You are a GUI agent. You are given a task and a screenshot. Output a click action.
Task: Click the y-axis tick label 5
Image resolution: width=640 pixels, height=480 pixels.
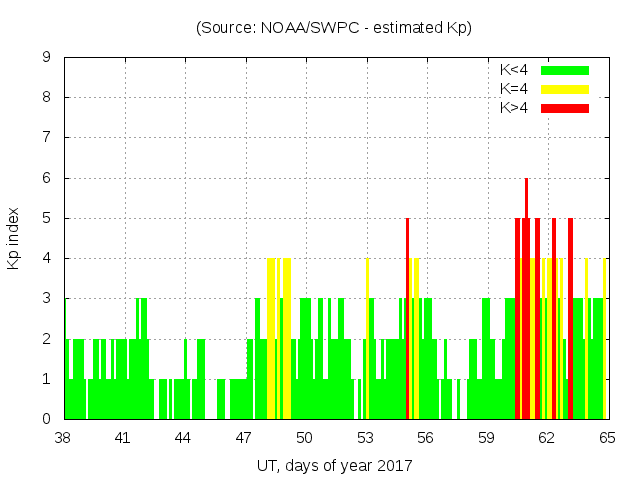47,218
